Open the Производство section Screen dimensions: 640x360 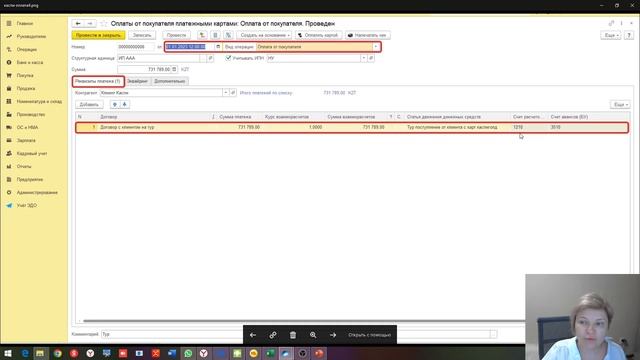pos(31,114)
